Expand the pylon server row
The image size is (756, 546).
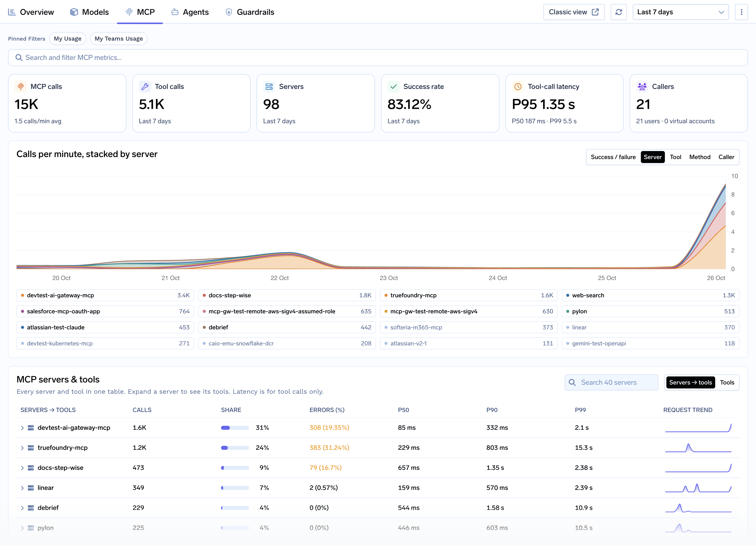(x=22, y=528)
